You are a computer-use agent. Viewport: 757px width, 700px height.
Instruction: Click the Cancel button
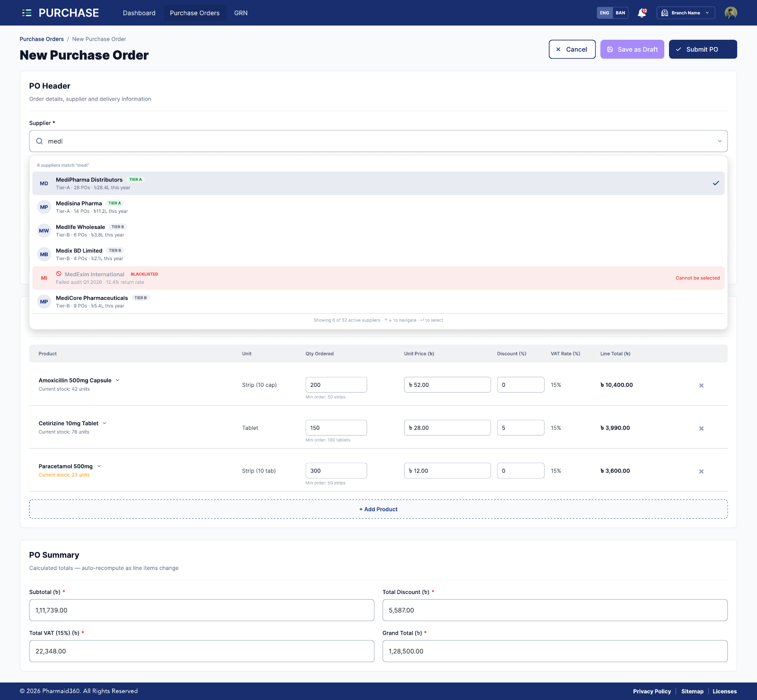pos(572,49)
